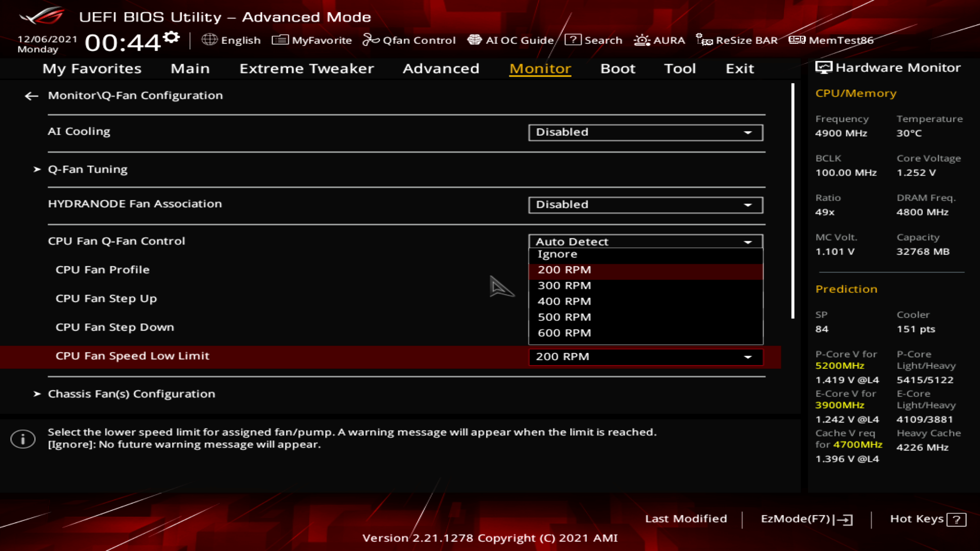Open HYDRANODE Fan Association dropdown
Screen dimensions: 980x551
pos(645,205)
